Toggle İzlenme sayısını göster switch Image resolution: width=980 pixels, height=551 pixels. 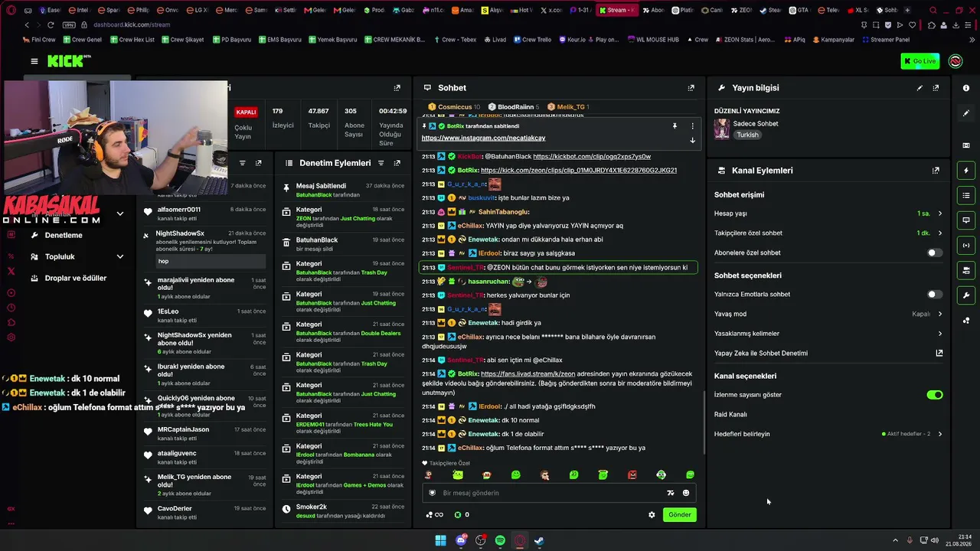(x=935, y=395)
